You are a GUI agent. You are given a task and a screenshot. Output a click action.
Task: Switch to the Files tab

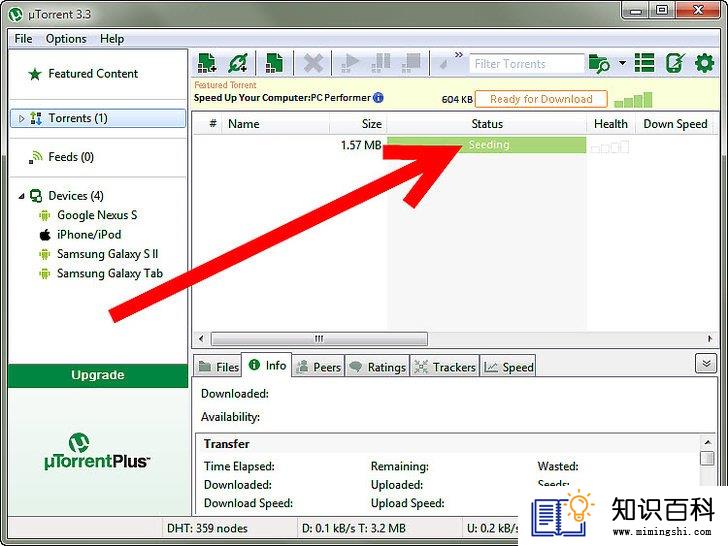pos(218,367)
